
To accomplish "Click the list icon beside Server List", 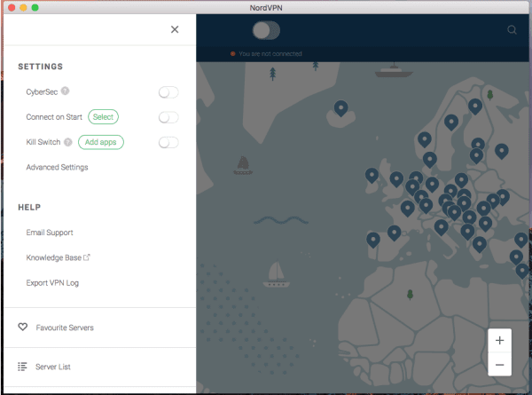I will (22, 367).
